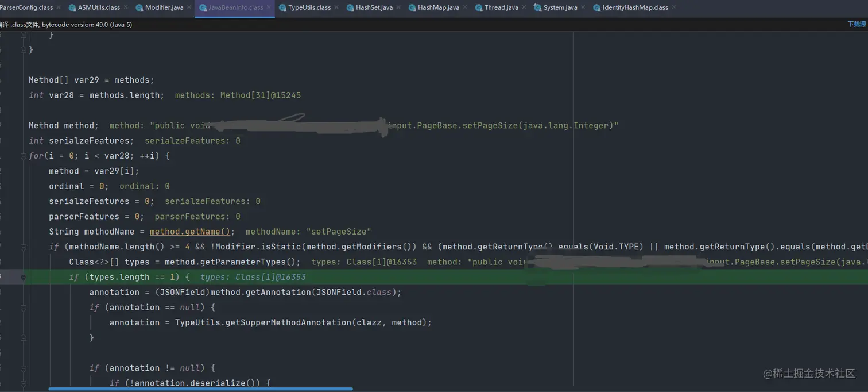868x392 pixels.
Task: Collapse the methodName.length() if block fold marker
Action: (24, 247)
